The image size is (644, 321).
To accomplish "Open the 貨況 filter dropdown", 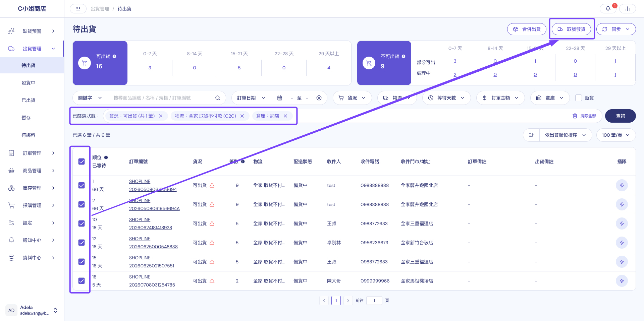I will (x=352, y=98).
